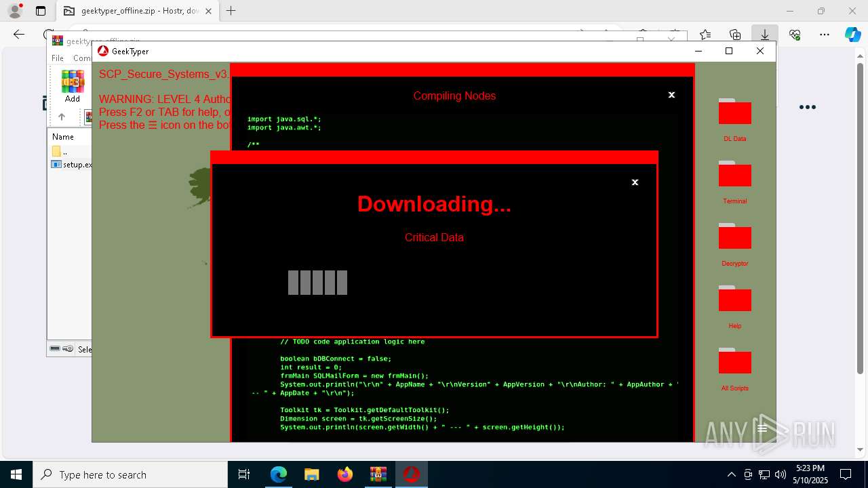
Task: Close the Downloading popup with its X
Action: 635,182
